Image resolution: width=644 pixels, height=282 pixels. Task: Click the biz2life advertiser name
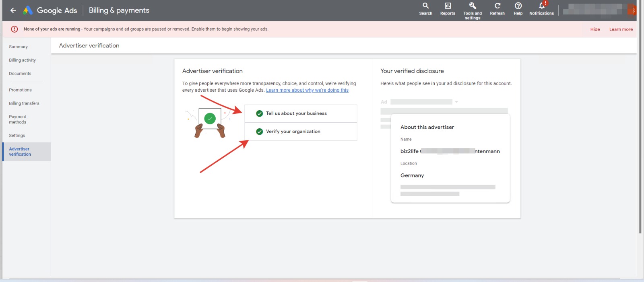[x=450, y=151]
